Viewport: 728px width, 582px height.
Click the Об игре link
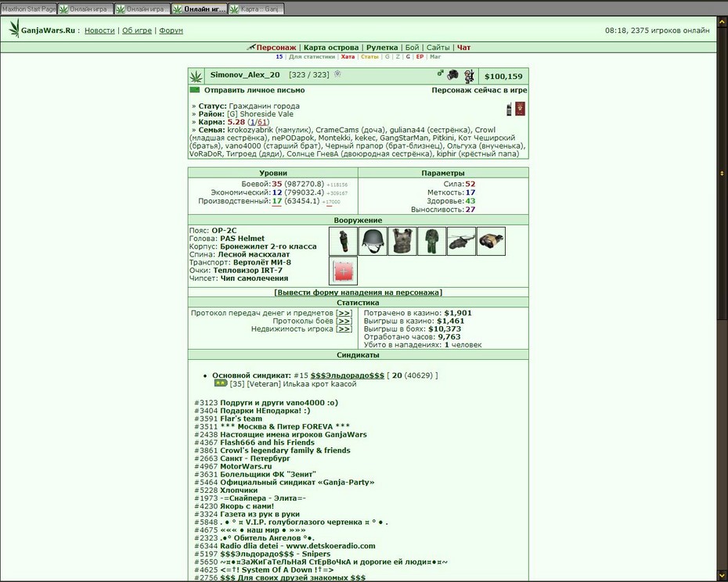[137, 31]
